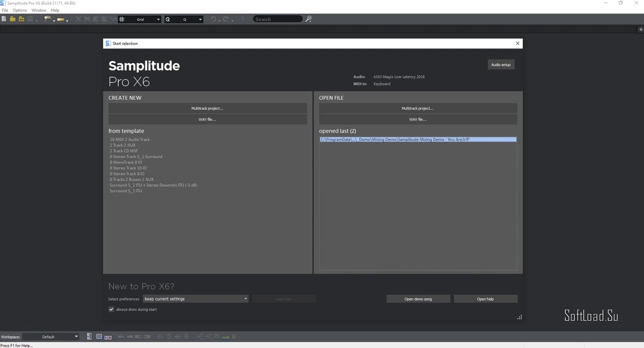The width and height of the screenshot is (644, 348).
Task: Select template 'Surround 5_1 ITU'
Action: pyautogui.click(x=125, y=191)
